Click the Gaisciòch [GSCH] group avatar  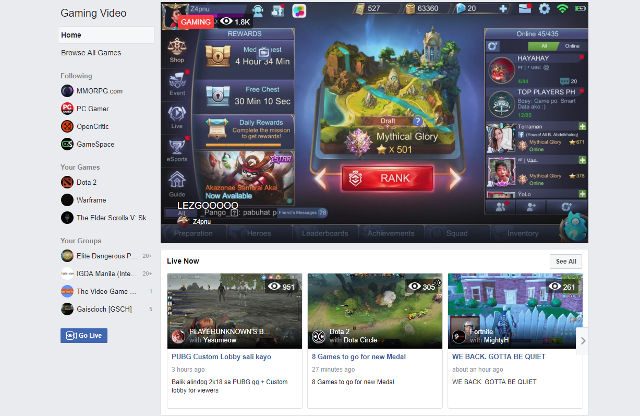point(67,309)
